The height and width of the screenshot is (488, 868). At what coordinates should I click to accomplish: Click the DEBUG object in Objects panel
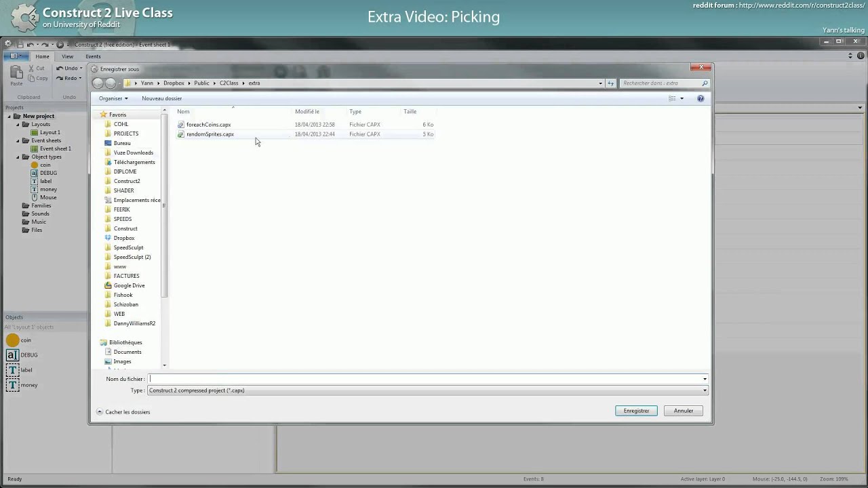[22, 355]
